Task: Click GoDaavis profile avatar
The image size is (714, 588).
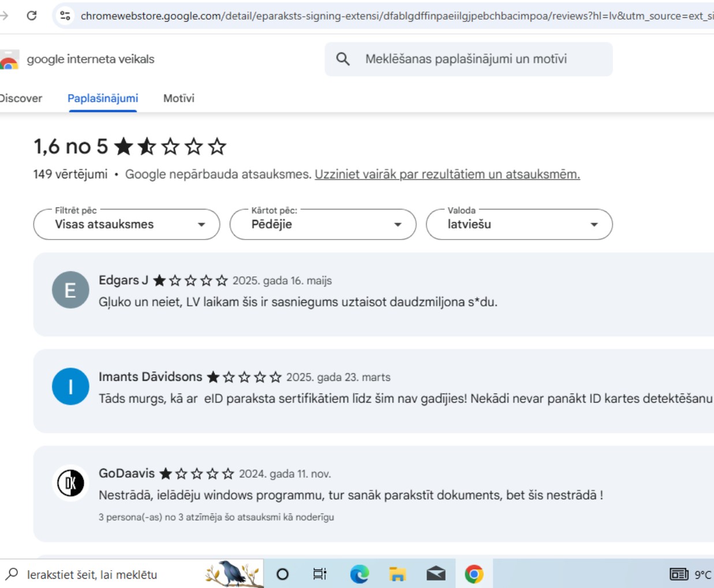Action: (x=70, y=483)
